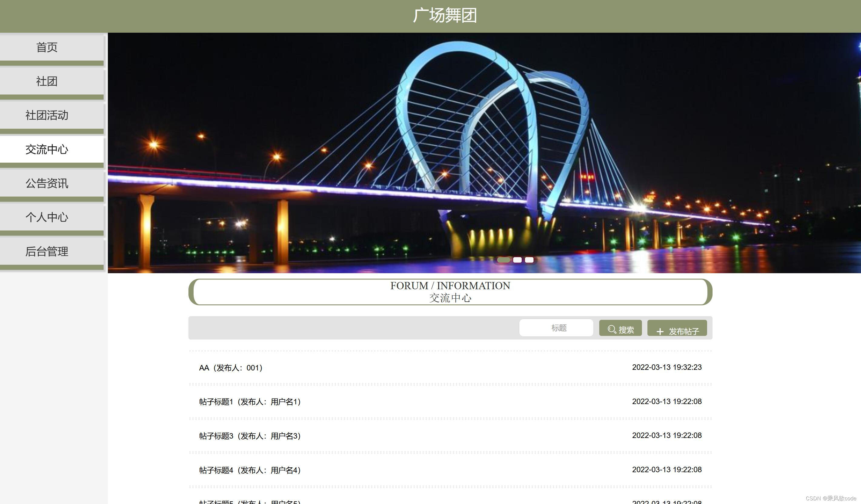The height and width of the screenshot is (504, 861).
Task: Click the 发布帖子 button
Action: coord(677,328)
